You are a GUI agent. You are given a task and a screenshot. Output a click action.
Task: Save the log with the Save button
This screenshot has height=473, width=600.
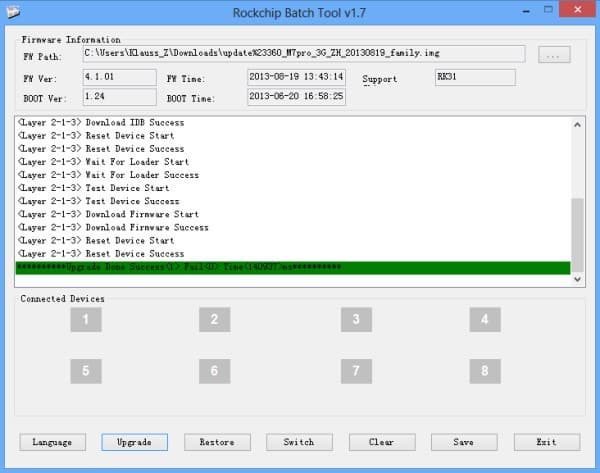tap(464, 442)
